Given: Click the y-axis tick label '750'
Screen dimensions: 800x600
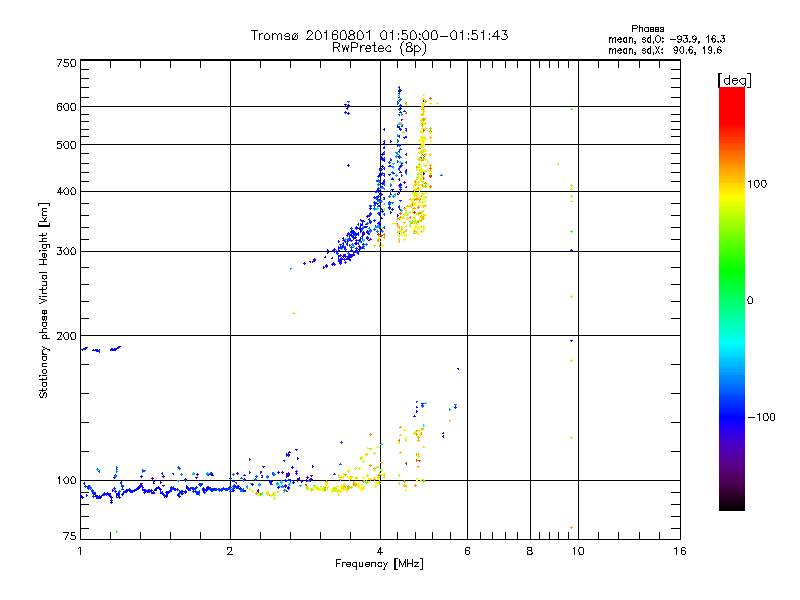Looking at the screenshot, I should click(x=66, y=63).
